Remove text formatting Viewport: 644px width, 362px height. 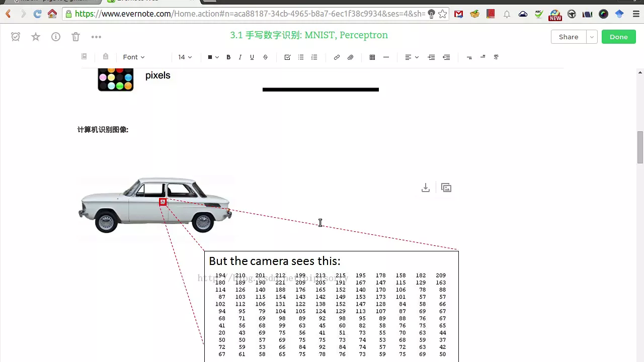pyautogui.click(x=496, y=57)
